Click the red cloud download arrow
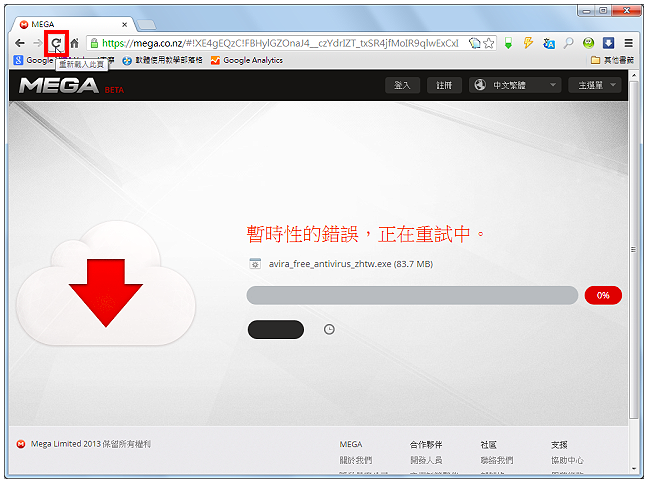The image size is (648, 484). [x=106, y=292]
